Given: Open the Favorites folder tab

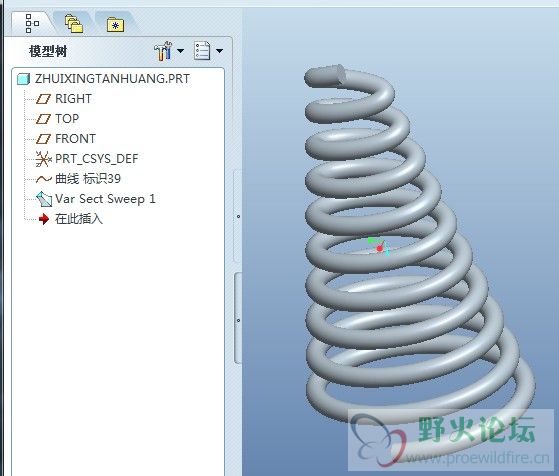Looking at the screenshot, I should point(115,25).
